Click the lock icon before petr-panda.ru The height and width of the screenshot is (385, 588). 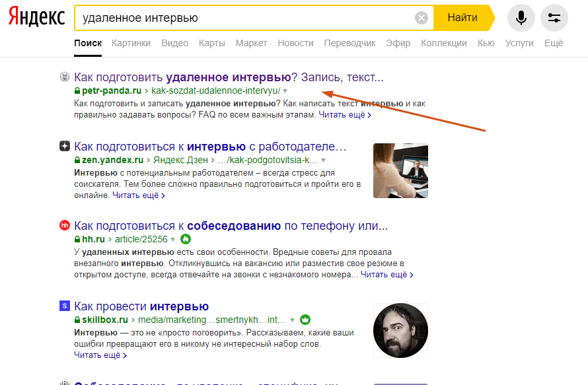77,90
